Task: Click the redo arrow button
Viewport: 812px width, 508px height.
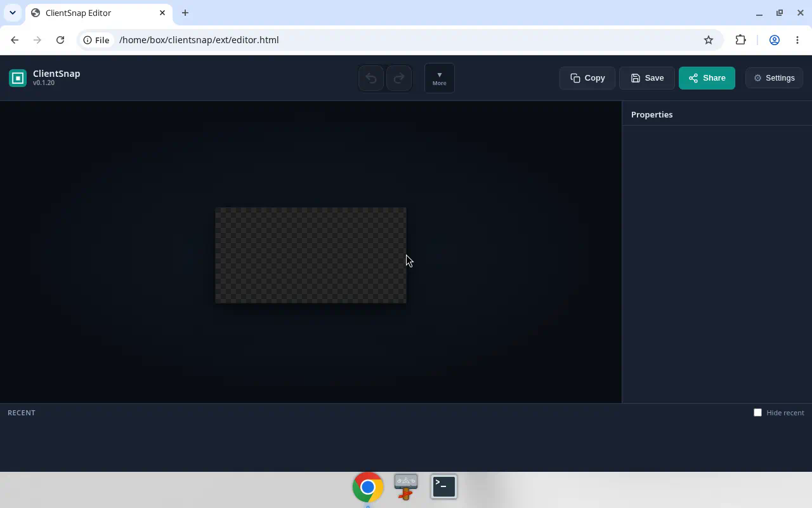Action: pos(399,78)
